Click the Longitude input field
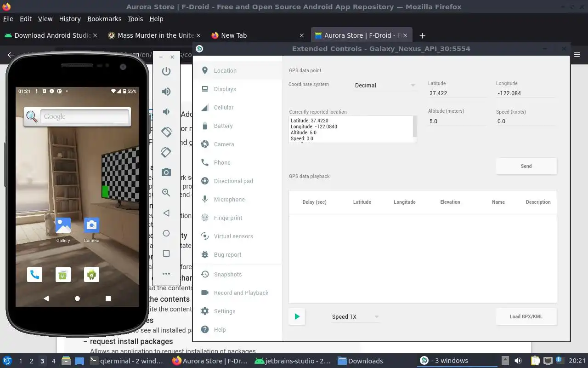The width and height of the screenshot is (588, 368). pos(526,93)
